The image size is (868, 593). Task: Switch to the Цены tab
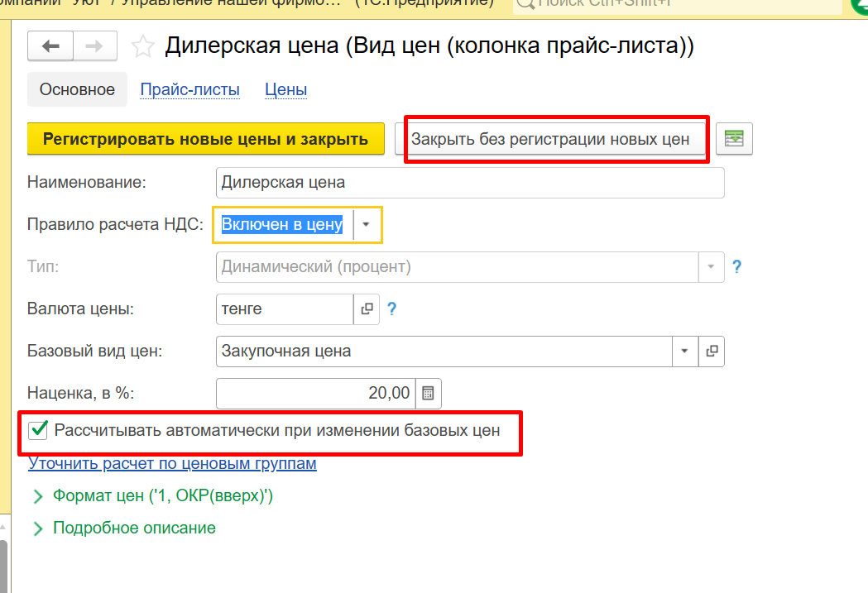(285, 89)
